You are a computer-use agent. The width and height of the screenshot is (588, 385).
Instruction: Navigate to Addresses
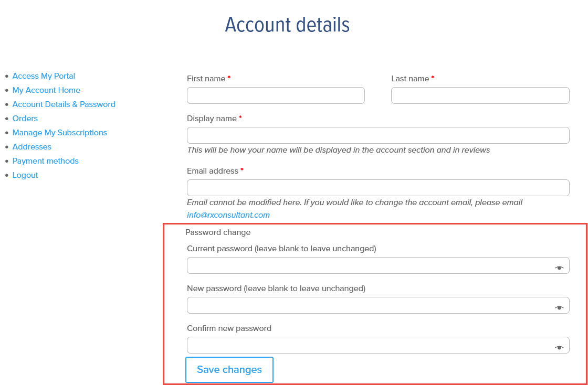(x=32, y=147)
